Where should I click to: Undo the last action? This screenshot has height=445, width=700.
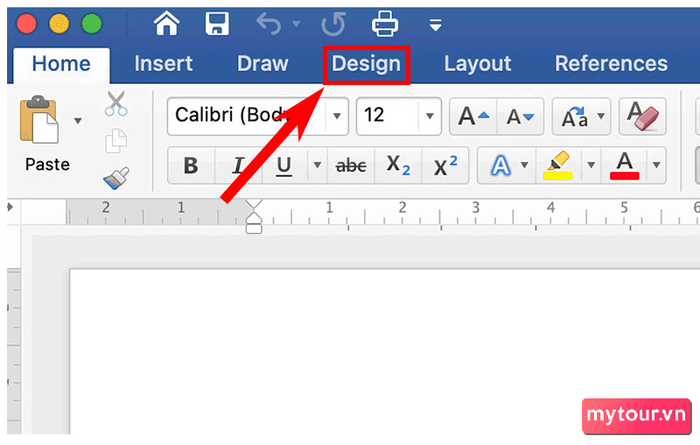(x=269, y=23)
